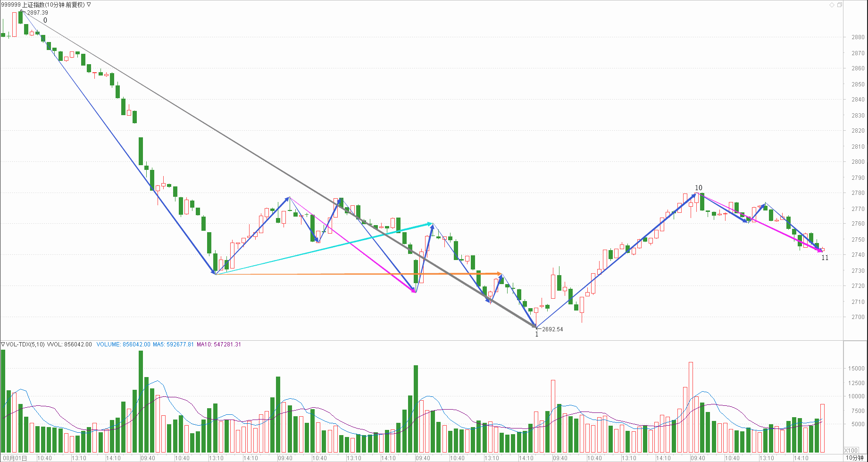The height and width of the screenshot is (462, 868).
Task: Click the 2800 level on price axis
Action: click(858, 162)
